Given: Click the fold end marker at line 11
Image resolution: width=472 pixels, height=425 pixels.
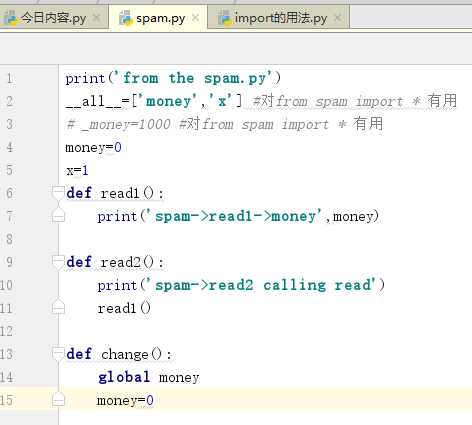Looking at the screenshot, I should (58, 308).
